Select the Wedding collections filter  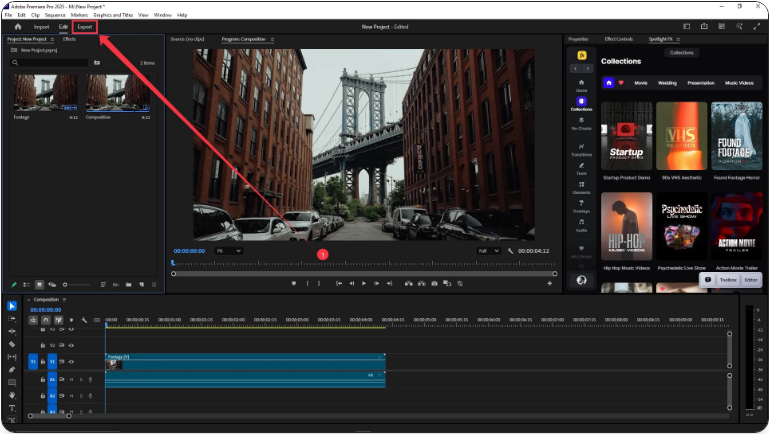[667, 83]
